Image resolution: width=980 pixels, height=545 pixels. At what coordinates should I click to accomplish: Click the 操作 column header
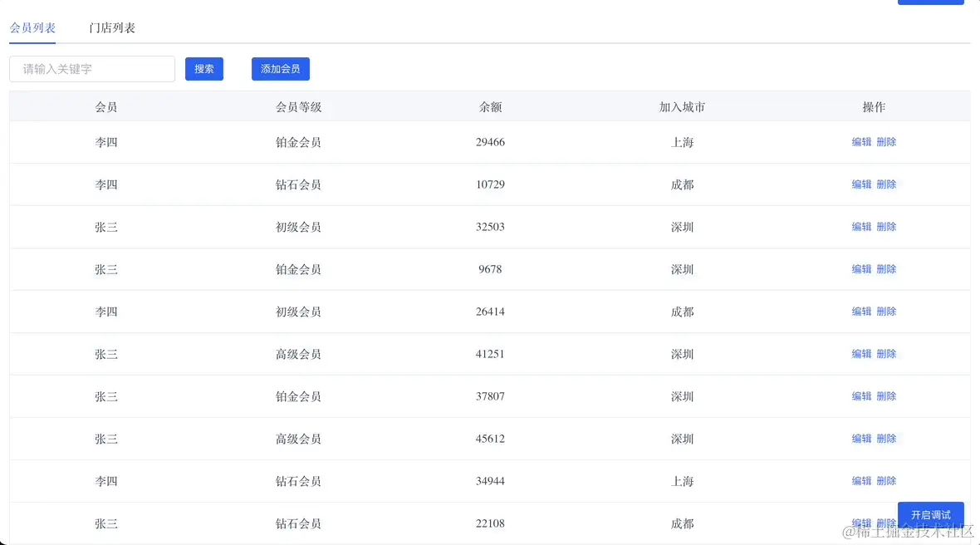874,107
